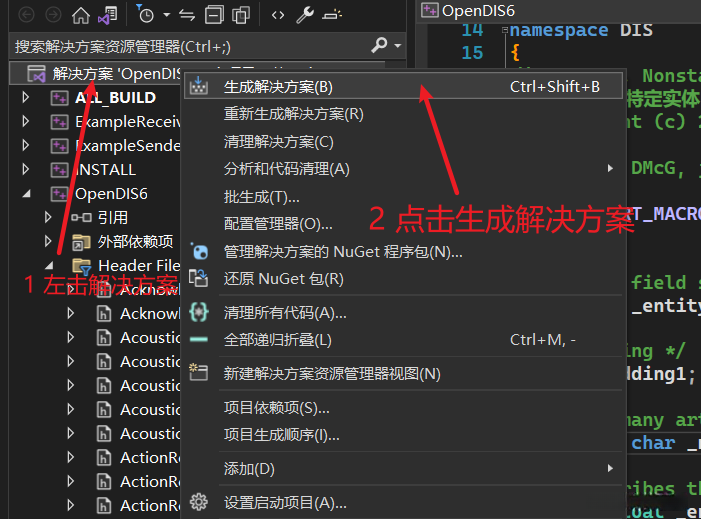
Task: Click the restore NuGet icon
Action: coord(198,278)
